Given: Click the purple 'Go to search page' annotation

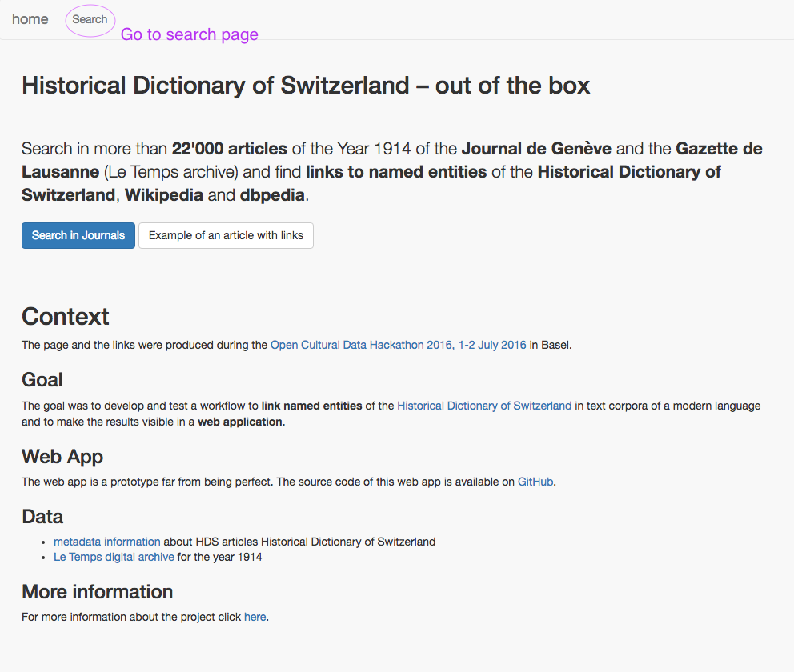Looking at the screenshot, I should pyautogui.click(x=190, y=34).
